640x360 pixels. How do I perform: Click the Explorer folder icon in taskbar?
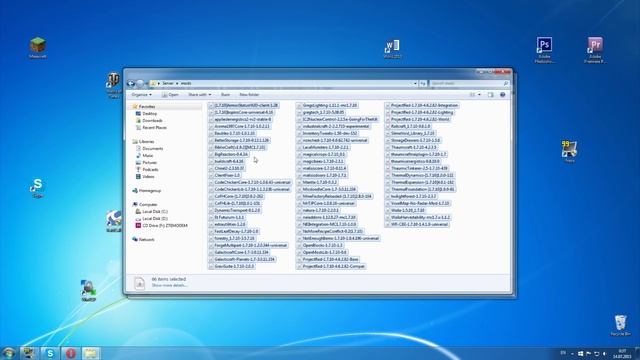pyautogui.click(x=91, y=353)
